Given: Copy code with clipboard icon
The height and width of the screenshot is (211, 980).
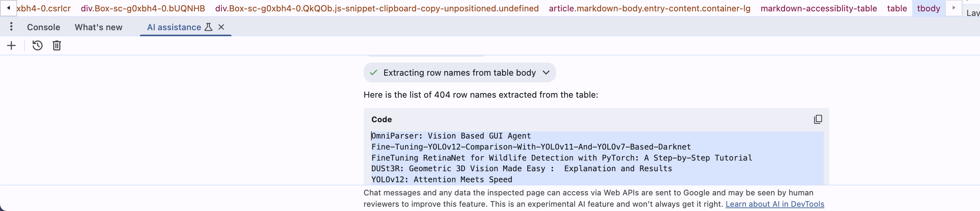Looking at the screenshot, I should (817, 120).
